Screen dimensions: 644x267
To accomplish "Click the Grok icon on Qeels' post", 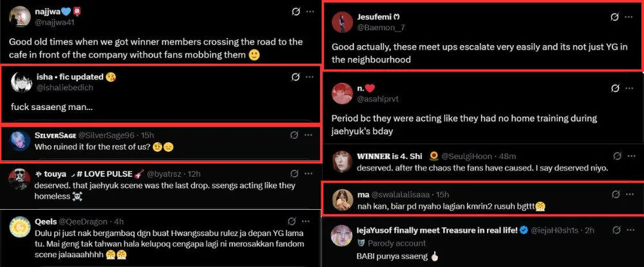I will 291,223.
